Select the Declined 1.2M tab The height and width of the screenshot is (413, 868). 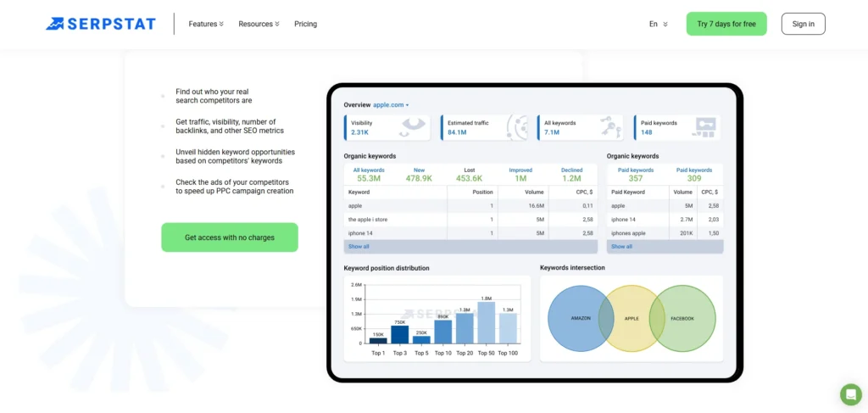click(x=571, y=175)
